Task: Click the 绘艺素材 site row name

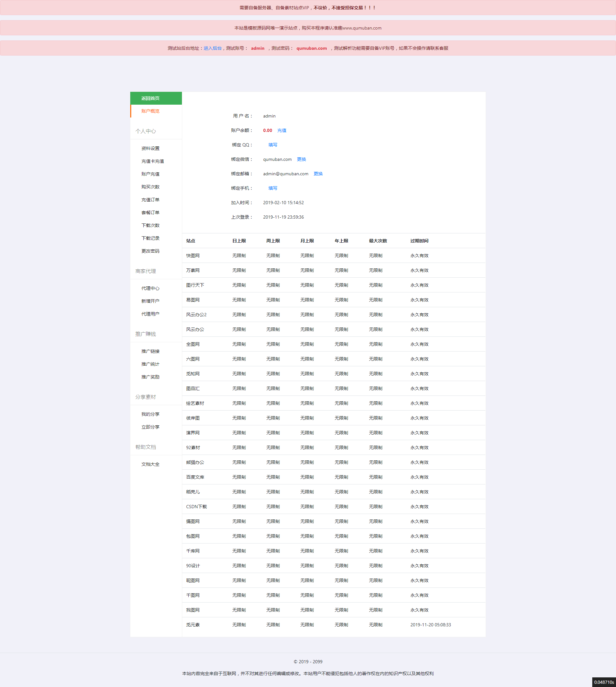Action: [195, 403]
